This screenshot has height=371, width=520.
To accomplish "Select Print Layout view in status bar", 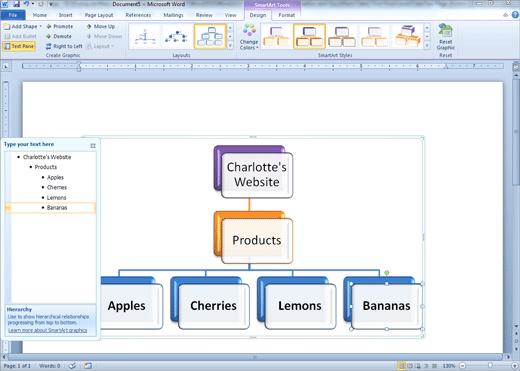I will pyautogui.click(x=401, y=366).
